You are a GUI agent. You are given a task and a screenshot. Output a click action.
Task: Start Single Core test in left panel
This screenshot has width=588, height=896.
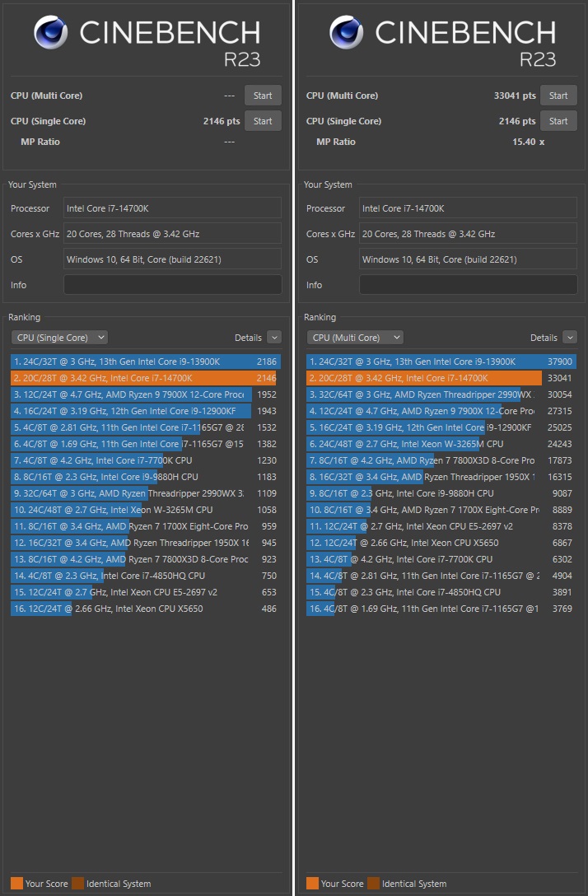263,121
